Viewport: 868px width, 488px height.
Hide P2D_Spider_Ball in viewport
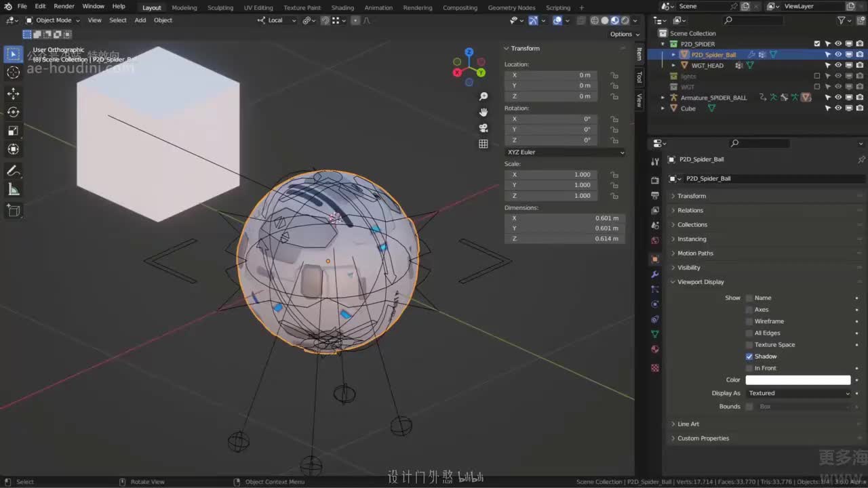tap(838, 55)
